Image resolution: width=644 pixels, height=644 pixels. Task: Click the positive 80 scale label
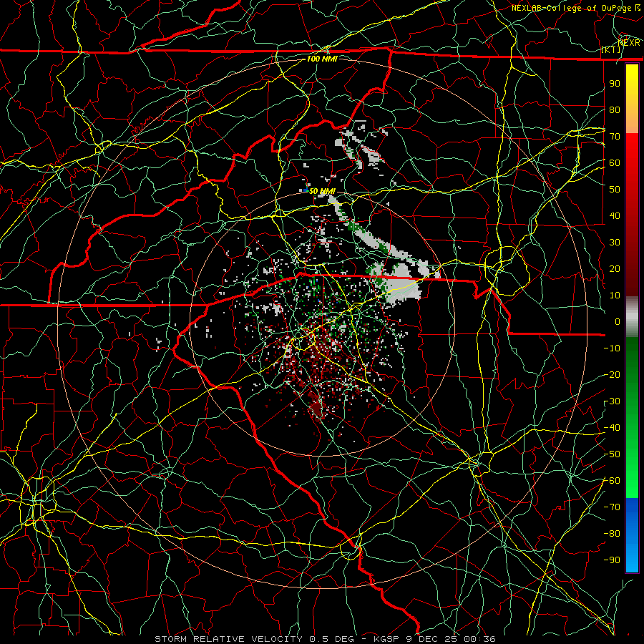tap(615, 109)
